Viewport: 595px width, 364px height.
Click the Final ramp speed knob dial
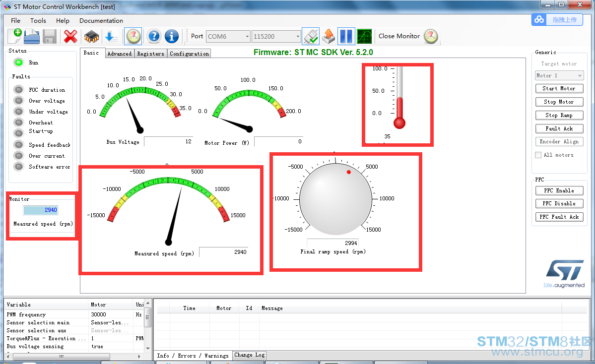[336, 199]
